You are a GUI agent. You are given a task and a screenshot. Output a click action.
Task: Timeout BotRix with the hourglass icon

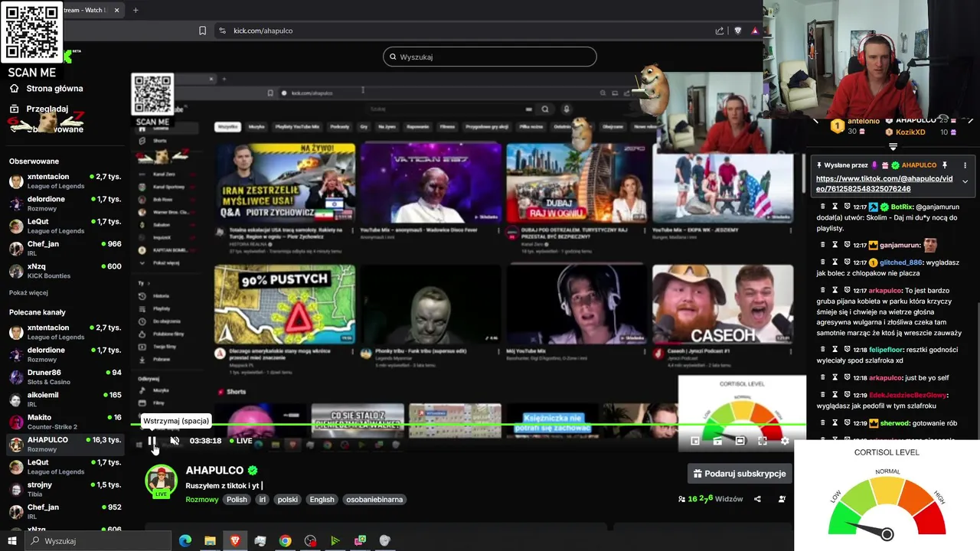(835, 207)
